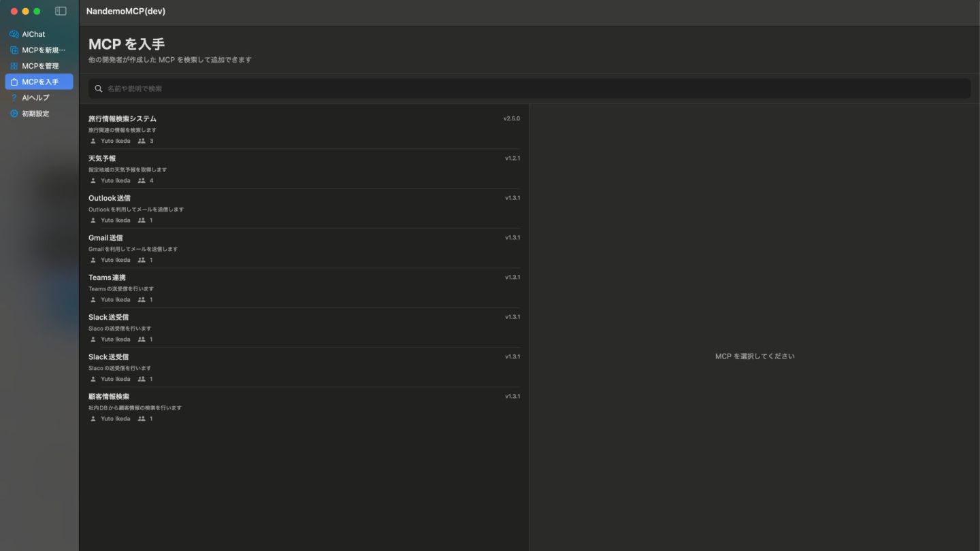Image resolution: width=980 pixels, height=551 pixels.
Task: Click author icon in 天気予報 row
Action: pos(93,180)
